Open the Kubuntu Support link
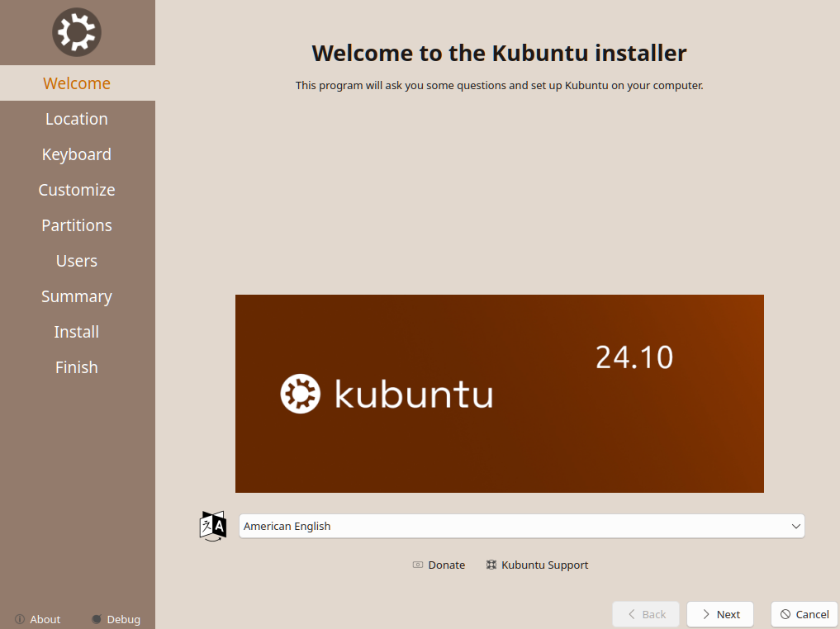 (544, 565)
